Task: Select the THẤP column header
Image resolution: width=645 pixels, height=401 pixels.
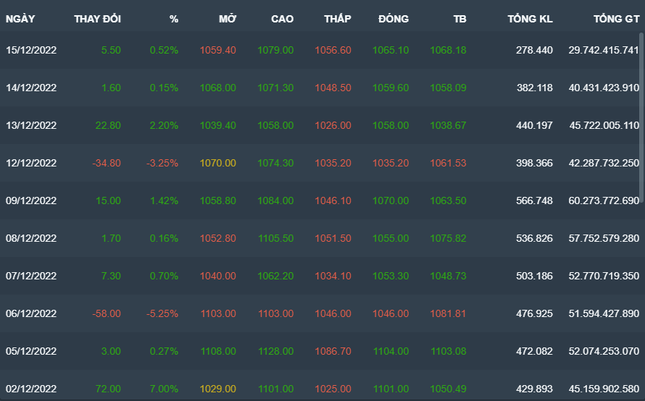Action: pos(337,19)
